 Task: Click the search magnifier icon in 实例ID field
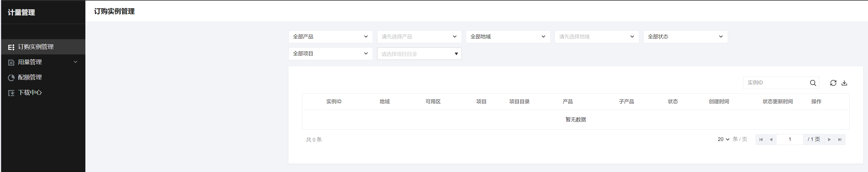point(813,83)
